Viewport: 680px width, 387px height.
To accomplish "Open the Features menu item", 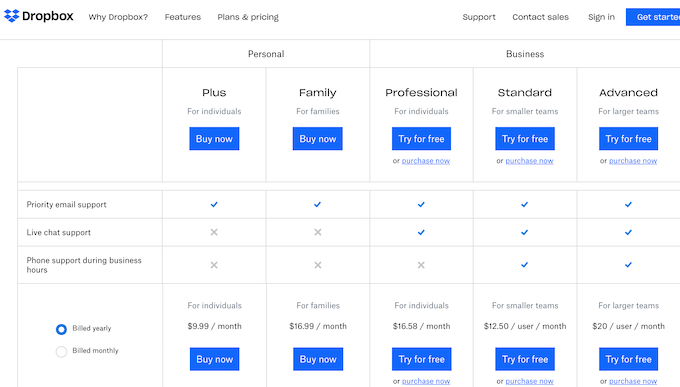I will pyautogui.click(x=183, y=17).
